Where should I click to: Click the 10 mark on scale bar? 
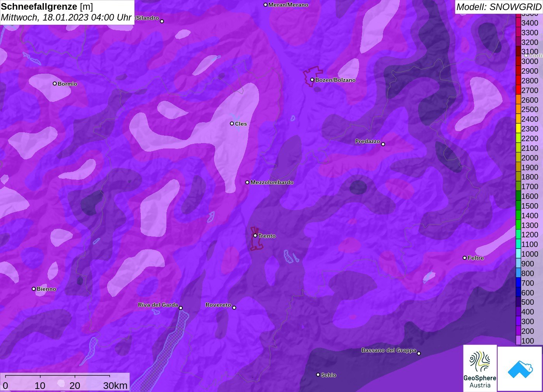click(40, 385)
